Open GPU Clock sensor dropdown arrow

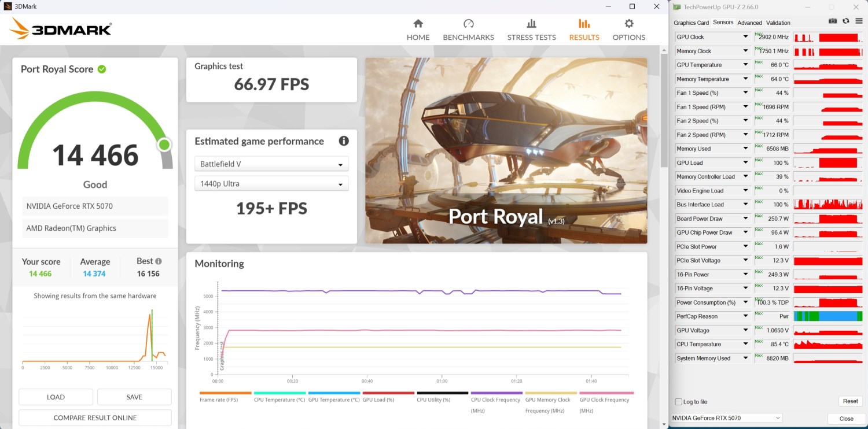pyautogui.click(x=746, y=37)
